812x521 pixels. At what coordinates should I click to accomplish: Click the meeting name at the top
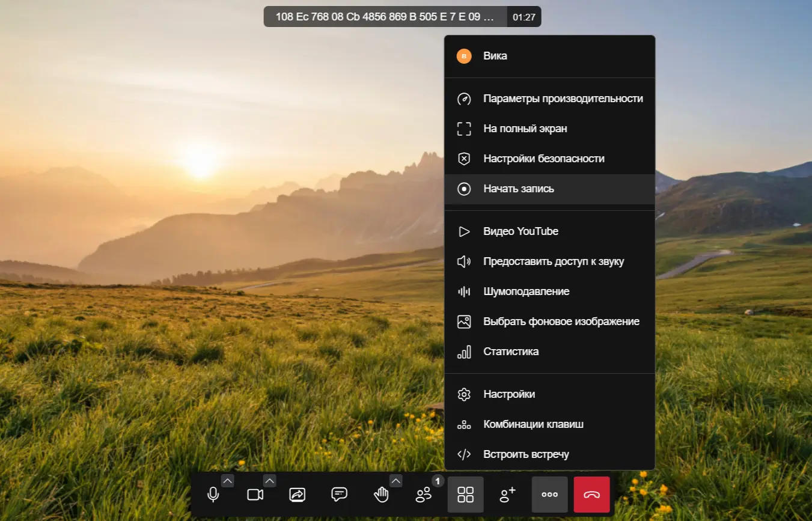(x=385, y=17)
